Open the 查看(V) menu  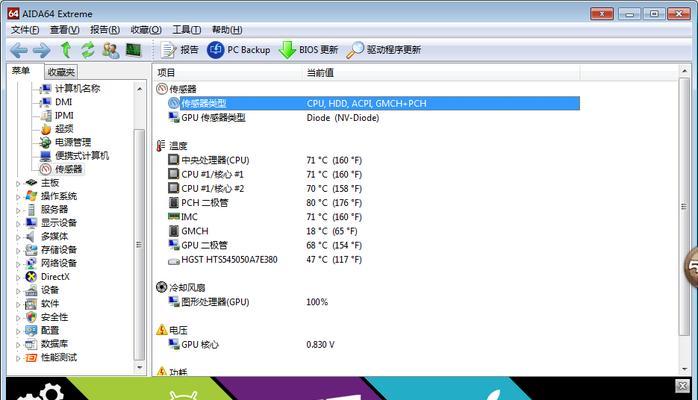point(65,30)
